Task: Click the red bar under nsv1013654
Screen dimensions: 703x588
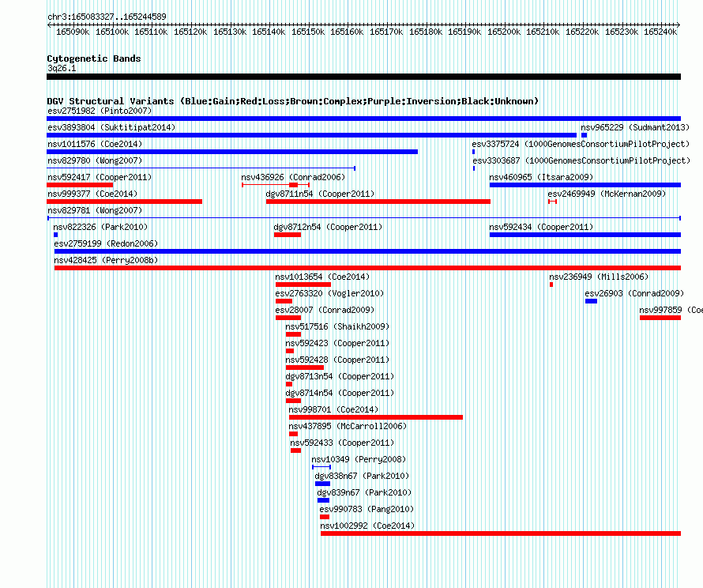Action: (x=303, y=285)
